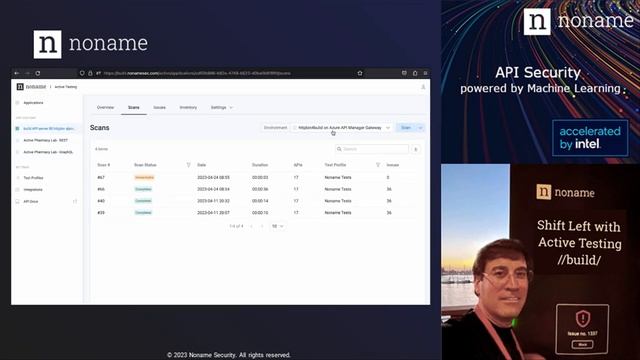This screenshot has width=640, height=360.
Task: Open scan #40 row
Action: [256, 201]
